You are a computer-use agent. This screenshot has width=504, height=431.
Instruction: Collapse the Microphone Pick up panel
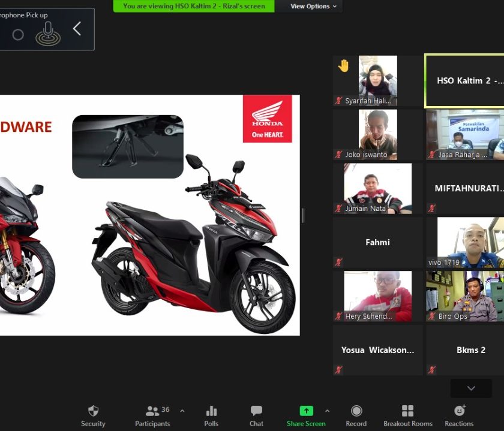(x=77, y=29)
